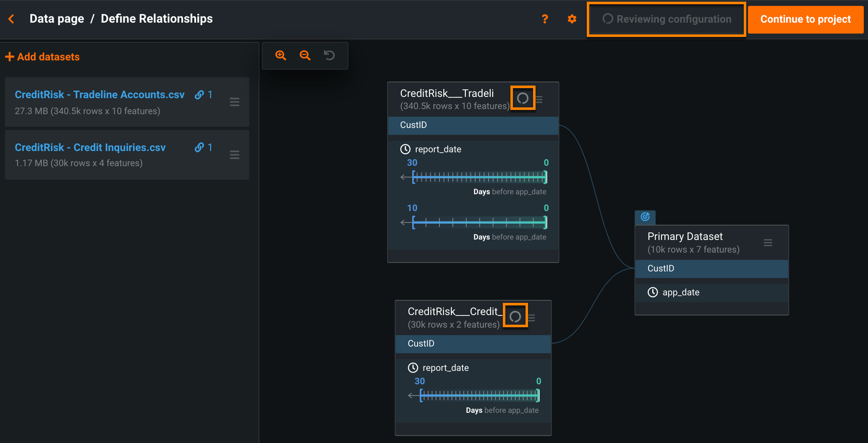
Task: Open CreditRisk - Tradeline Accounts.csv dataset
Action: (x=99, y=95)
